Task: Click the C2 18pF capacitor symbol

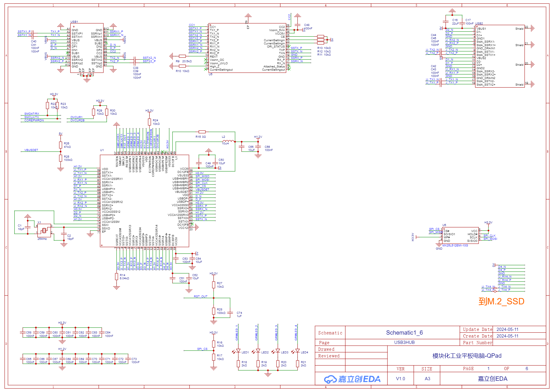Action: [x=64, y=234]
